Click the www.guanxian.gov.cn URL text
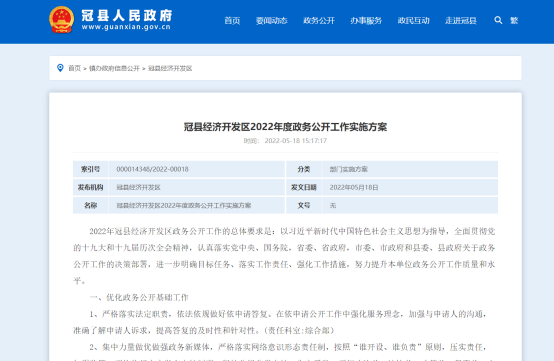Image resolution: width=554 pixels, height=361 pixels. coord(126,27)
